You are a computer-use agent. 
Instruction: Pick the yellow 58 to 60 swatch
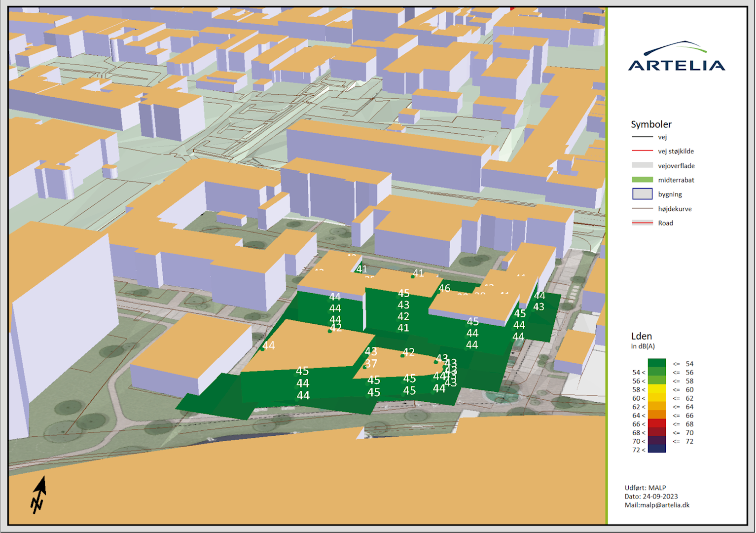[x=656, y=389]
